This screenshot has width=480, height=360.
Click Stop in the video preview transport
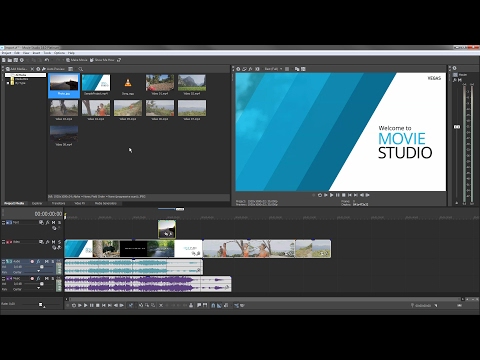(344, 195)
